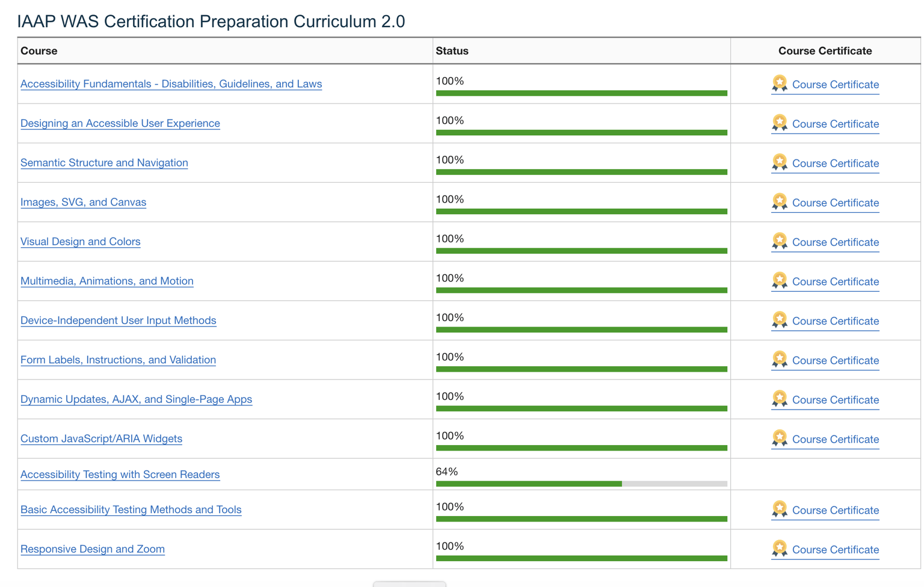This screenshot has width=924, height=587.
Task: Click the 100% status for Multimedia, Animations, and Motion
Action: [x=450, y=278]
